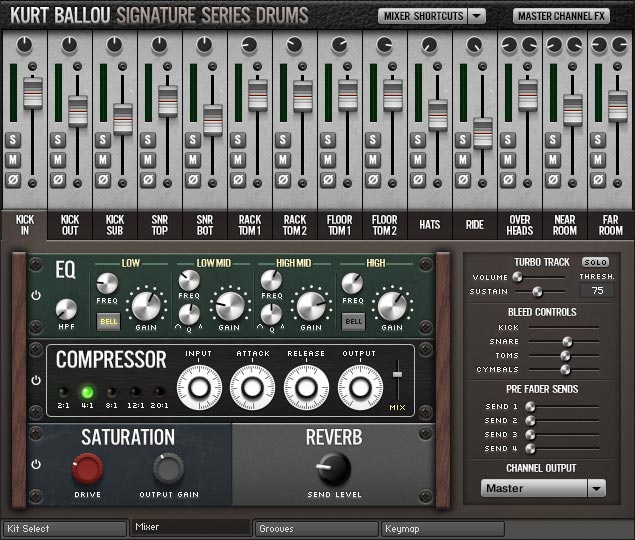Click the SNARE bleed slider
Image resolution: width=635 pixels, height=540 pixels.
coord(563,342)
